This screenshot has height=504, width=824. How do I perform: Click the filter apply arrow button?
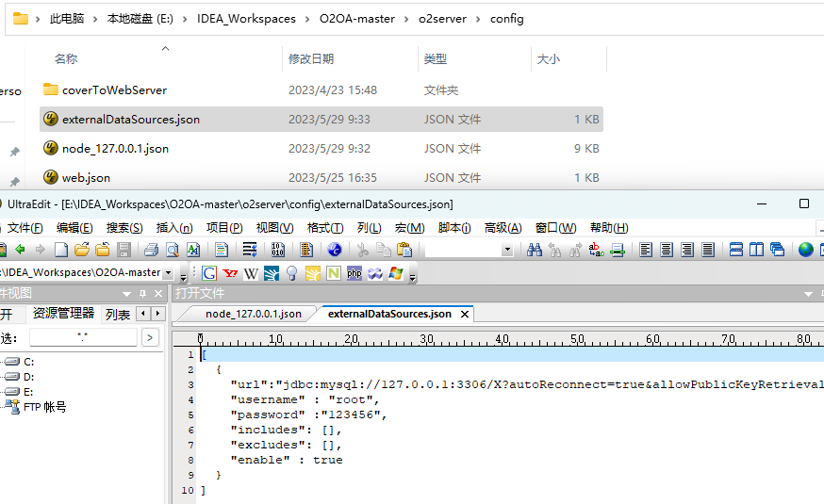pyautogui.click(x=150, y=337)
